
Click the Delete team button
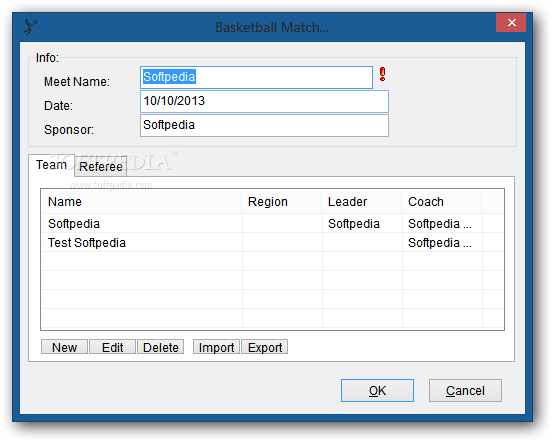[x=160, y=347]
